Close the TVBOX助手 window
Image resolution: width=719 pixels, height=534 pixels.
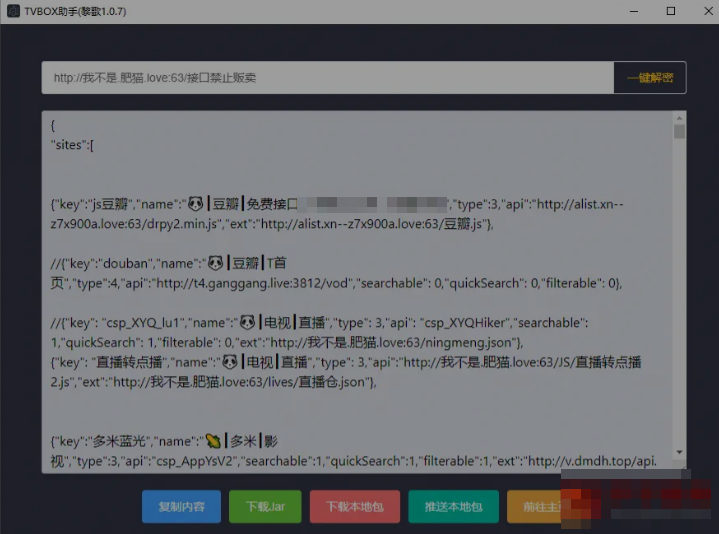coord(708,11)
